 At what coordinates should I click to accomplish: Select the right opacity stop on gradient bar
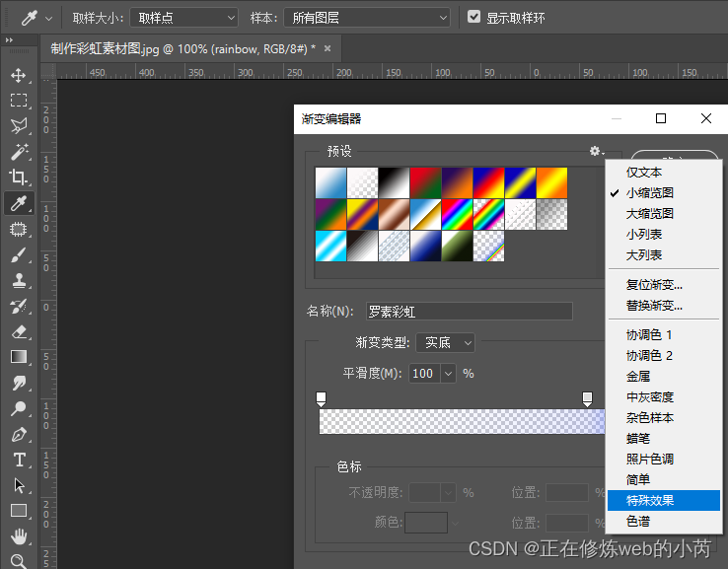[587, 399]
